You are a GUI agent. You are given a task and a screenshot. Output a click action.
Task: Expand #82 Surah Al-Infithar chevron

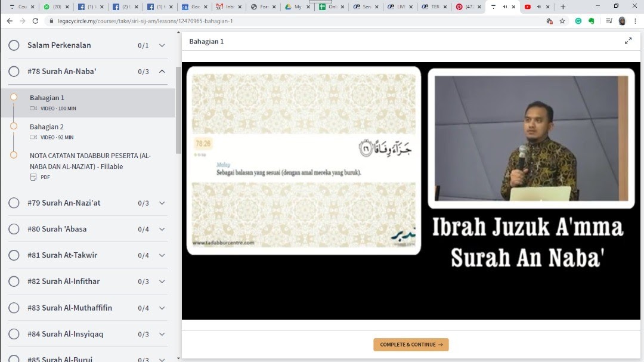(162, 281)
